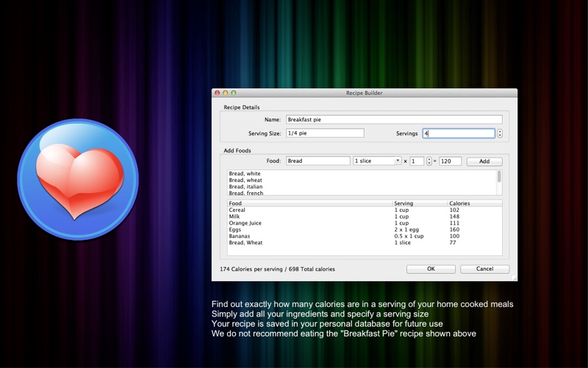Choose 'Bread, italian' in suggestion list
This screenshot has height=368, width=588.
[245, 187]
